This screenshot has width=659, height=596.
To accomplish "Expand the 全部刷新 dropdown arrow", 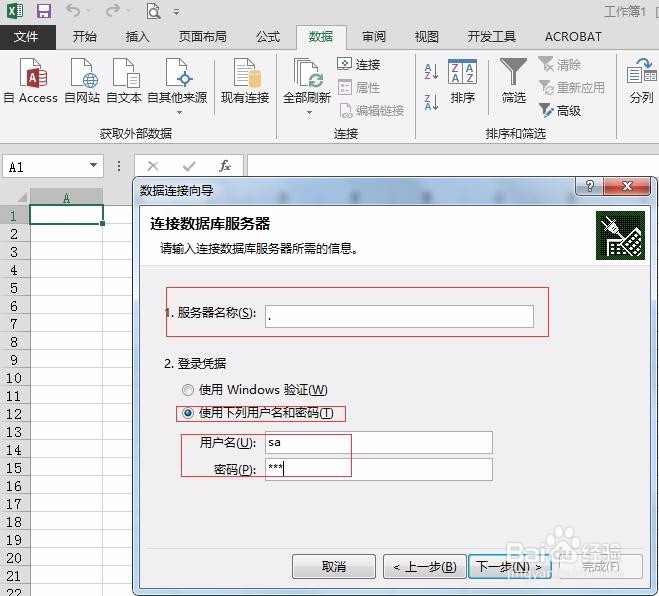I will [309, 113].
